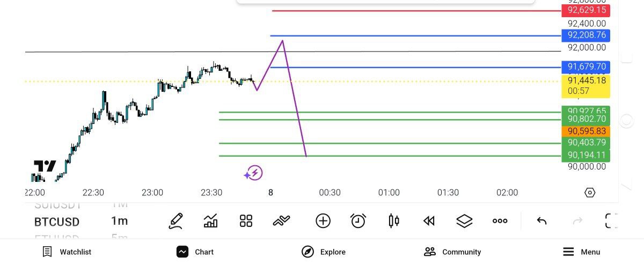Go to the Community tab
Viewport: 644px width, 265px height.
452,252
